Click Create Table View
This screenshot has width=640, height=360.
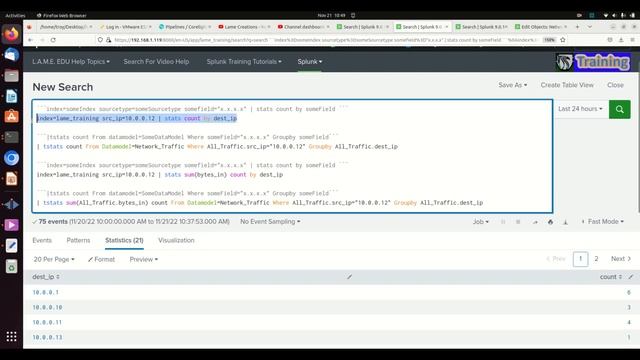click(x=567, y=85)
